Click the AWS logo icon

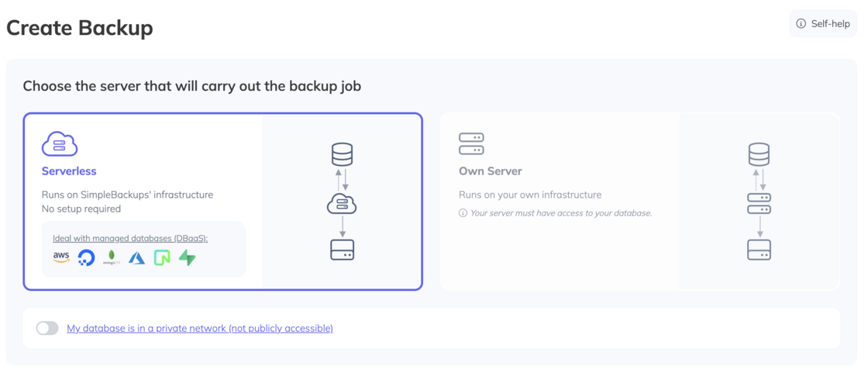(61, 257)
